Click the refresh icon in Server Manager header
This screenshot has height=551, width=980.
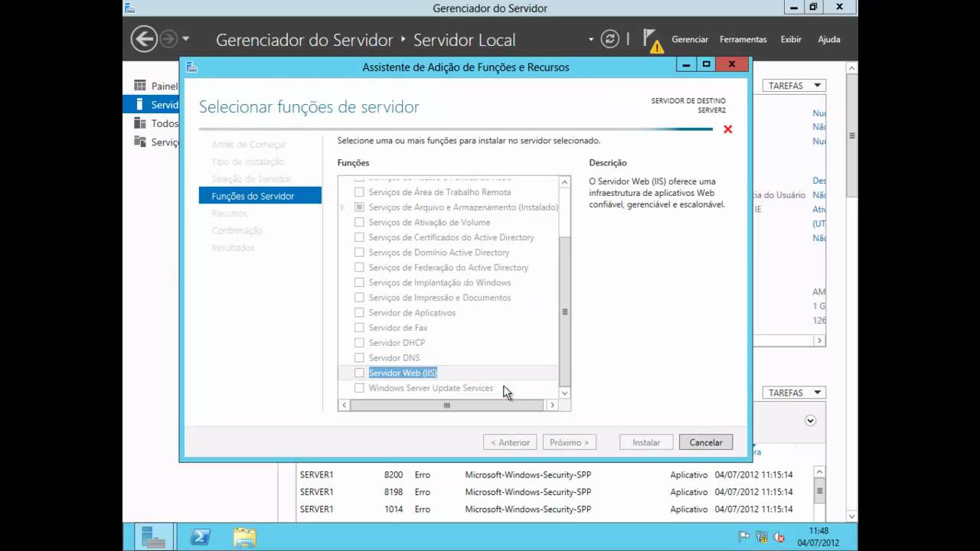click(x=609, y=39)
